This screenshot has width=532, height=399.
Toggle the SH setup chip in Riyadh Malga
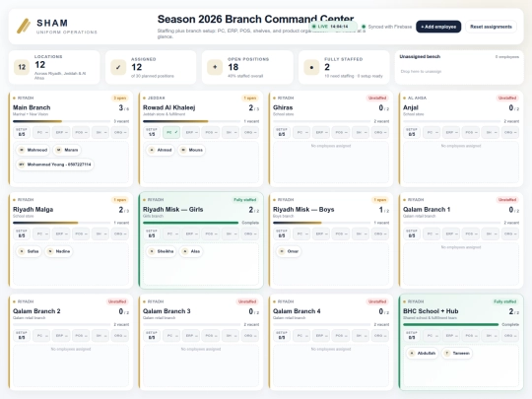point(100,233)
